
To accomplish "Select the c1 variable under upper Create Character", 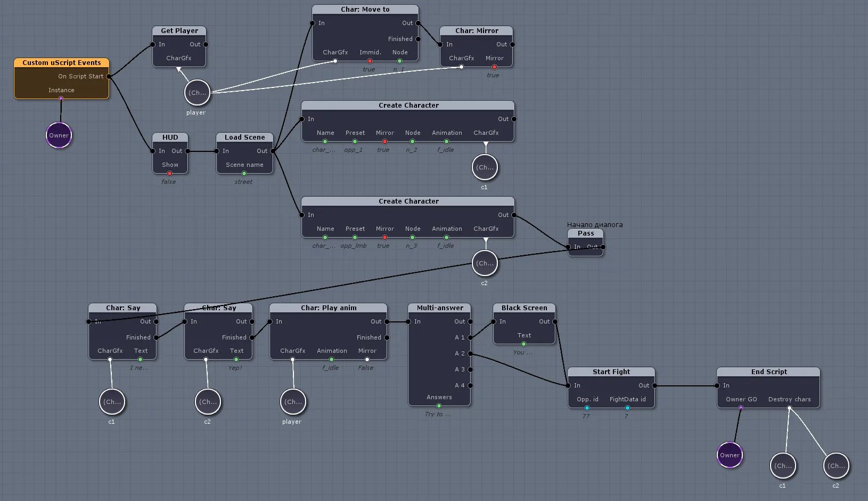I will (x=485, y=167).
